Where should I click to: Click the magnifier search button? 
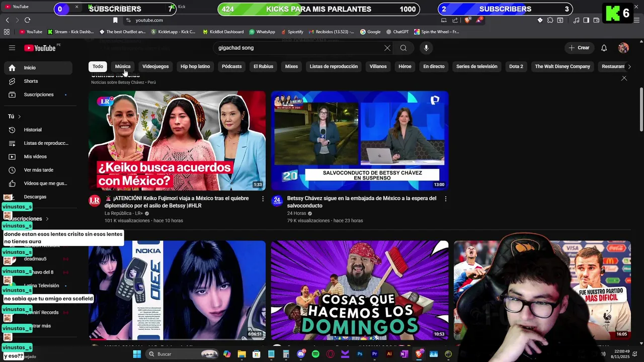(404, 48)
